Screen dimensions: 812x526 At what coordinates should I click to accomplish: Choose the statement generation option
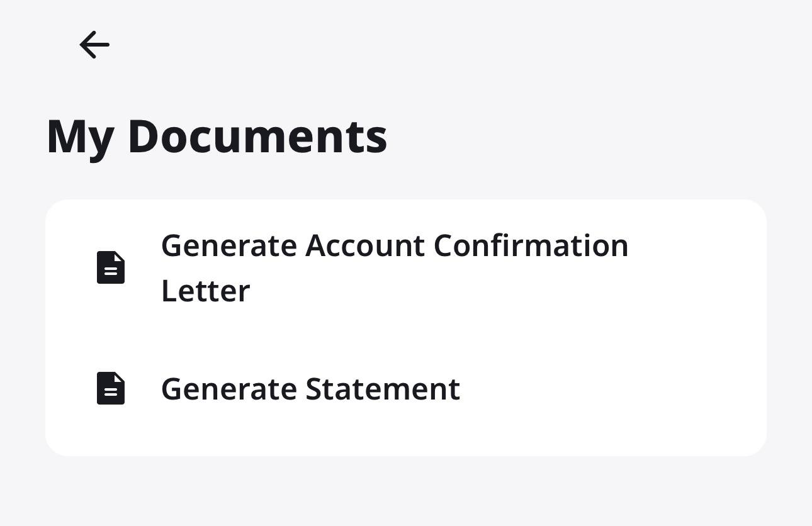tap(310, 389)
